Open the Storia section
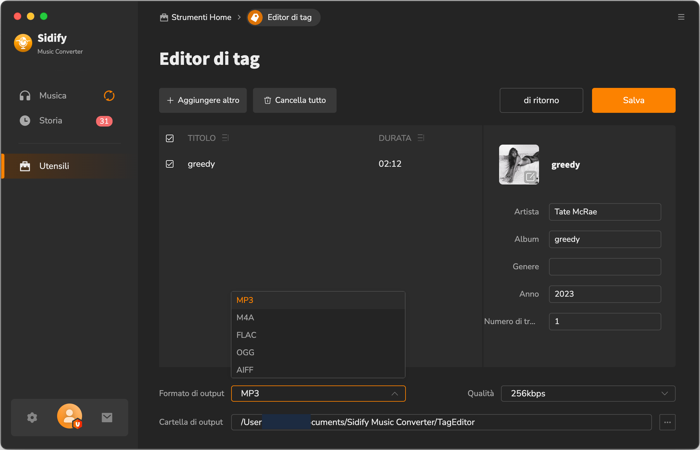 point(50,121)
